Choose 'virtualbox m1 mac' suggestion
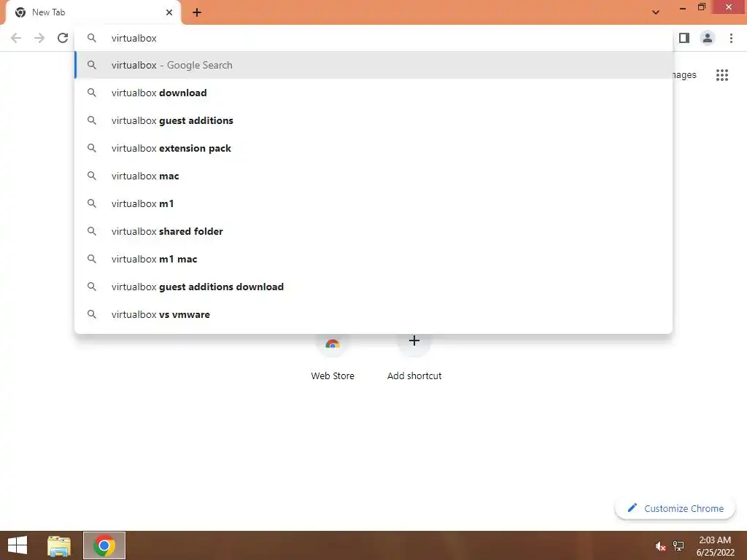Screen dimensions: 747x560 pyautogui.click(x=373, y=259)
